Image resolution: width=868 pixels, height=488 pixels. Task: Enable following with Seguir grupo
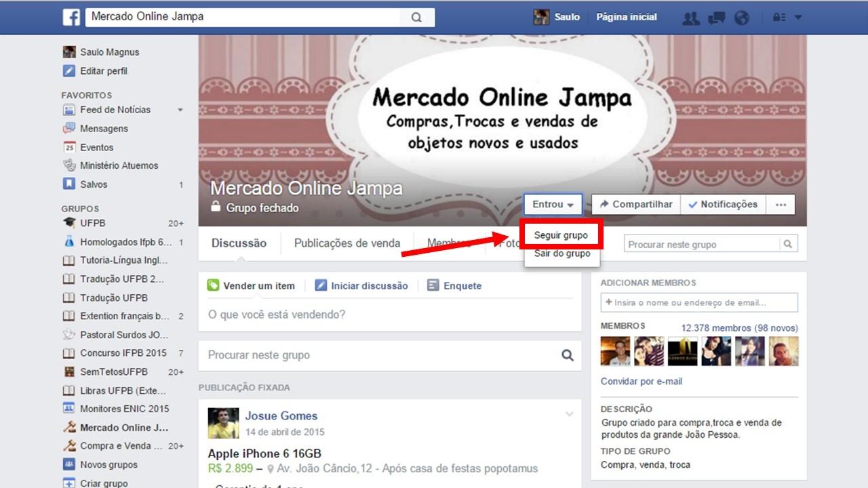(x=561, y=234)
